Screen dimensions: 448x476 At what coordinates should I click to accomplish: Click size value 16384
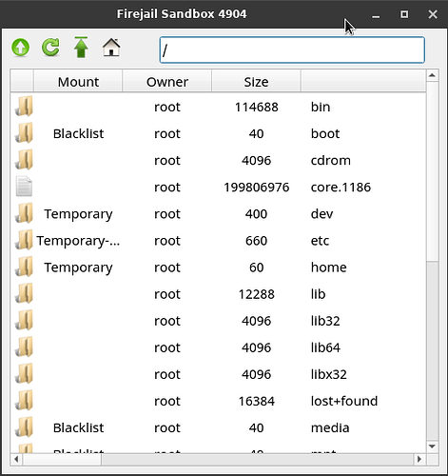(256, 401)
